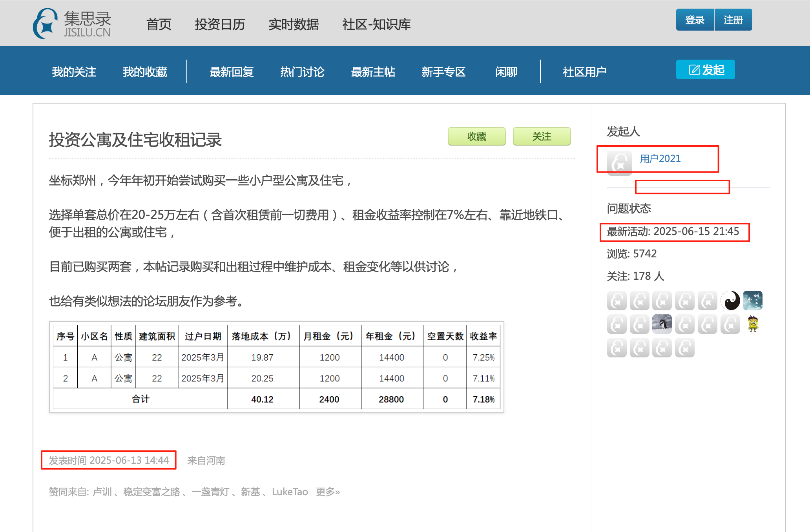Viewport: 810px width, 532px height.
Task: Click the penguin photo follower avatar
Action: [662, 324]
